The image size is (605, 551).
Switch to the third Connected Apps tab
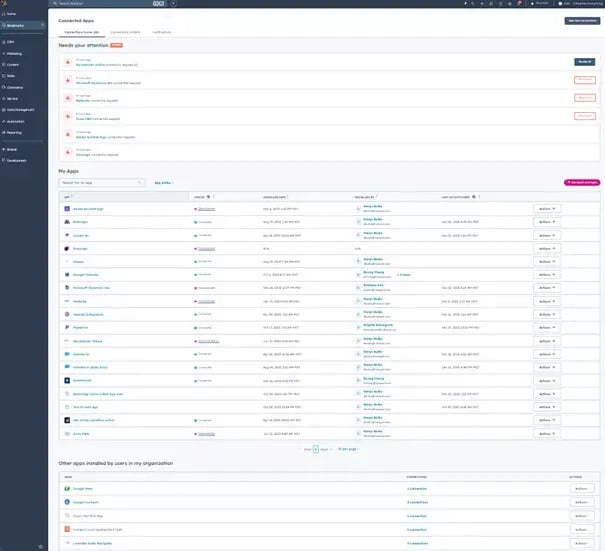pyautogui.click(x=161, y=32)
